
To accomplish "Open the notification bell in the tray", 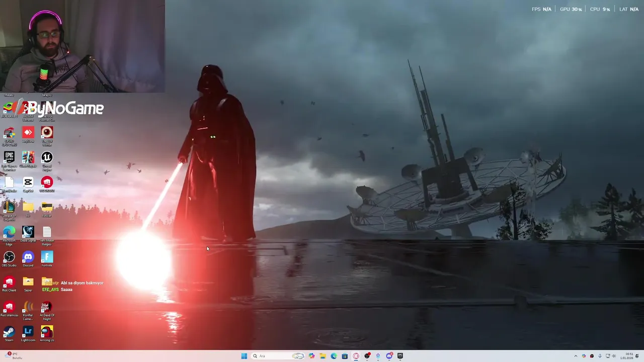I will click(x=637, y=356).
